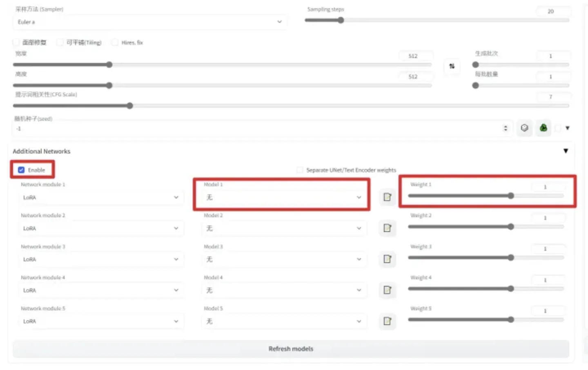Click the Refresh models button

coord(291,349)
